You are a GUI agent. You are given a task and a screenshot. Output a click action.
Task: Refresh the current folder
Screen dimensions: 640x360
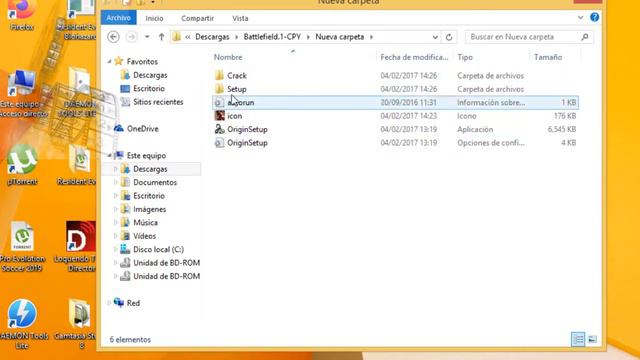[449, 37]
